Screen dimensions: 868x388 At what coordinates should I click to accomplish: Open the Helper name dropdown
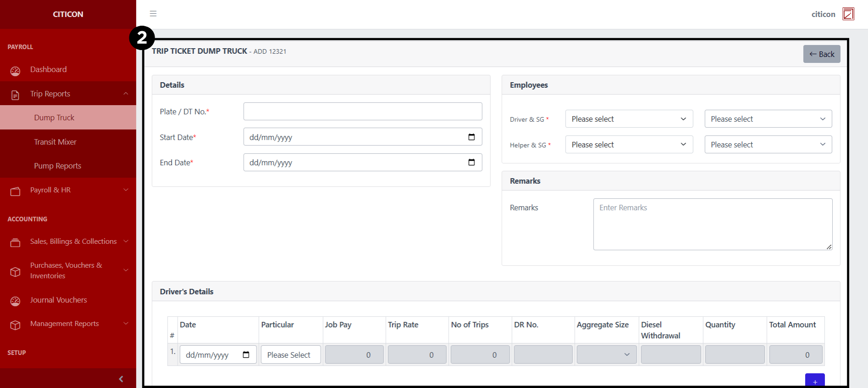click(629, 145)
